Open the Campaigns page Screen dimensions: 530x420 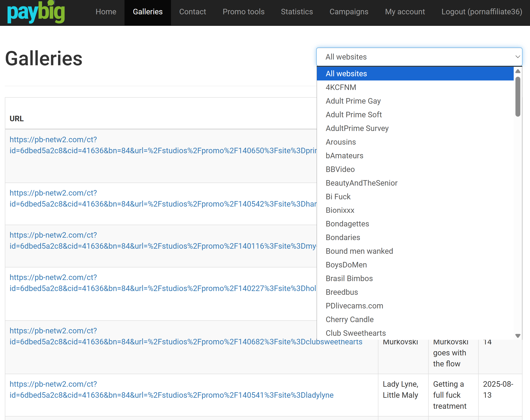point(349,12)
